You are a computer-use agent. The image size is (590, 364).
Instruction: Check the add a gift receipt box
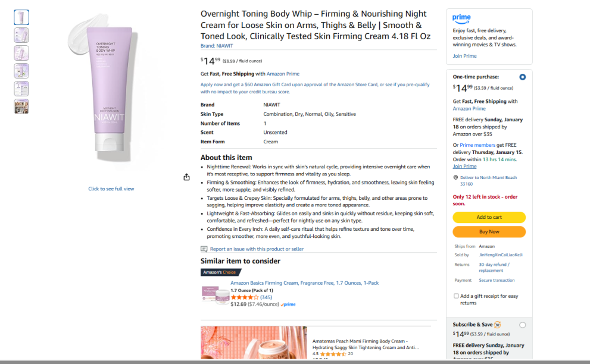(456, 296)
